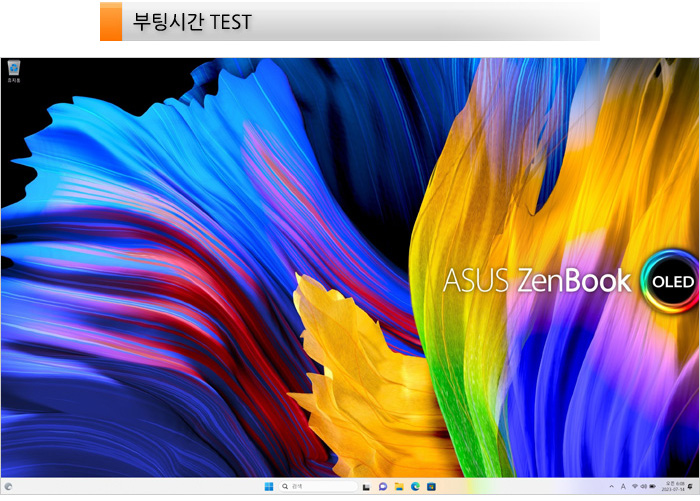
Task: Open Microsoft Store from the taskbar
Action: (431, 487)
